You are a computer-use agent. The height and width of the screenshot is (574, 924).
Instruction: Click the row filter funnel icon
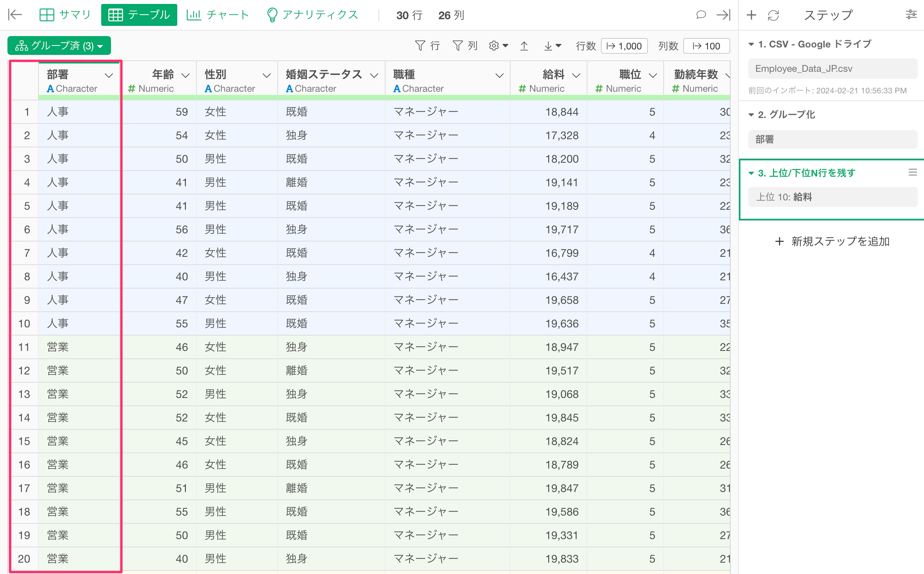(x=420, y=46)
